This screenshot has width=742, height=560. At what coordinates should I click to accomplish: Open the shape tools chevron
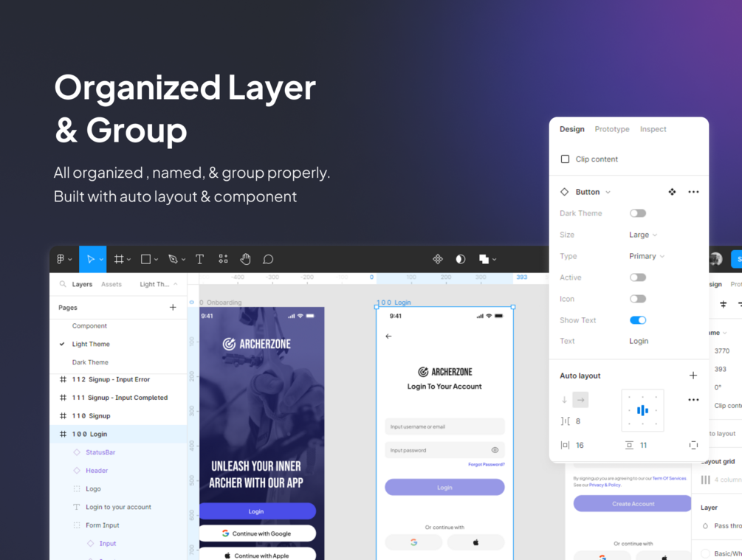pyautogui.click(x=156, y=260)
